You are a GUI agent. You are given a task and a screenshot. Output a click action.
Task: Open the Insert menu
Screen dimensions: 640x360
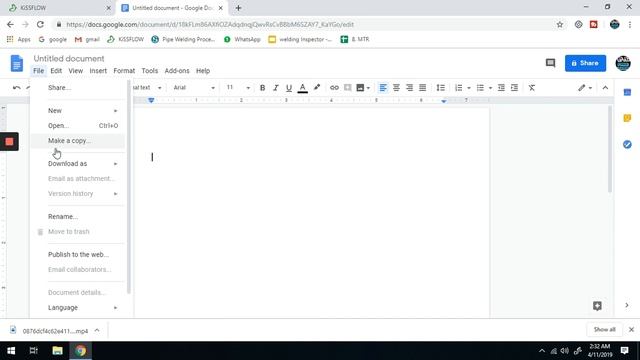[x=98, y=71]
